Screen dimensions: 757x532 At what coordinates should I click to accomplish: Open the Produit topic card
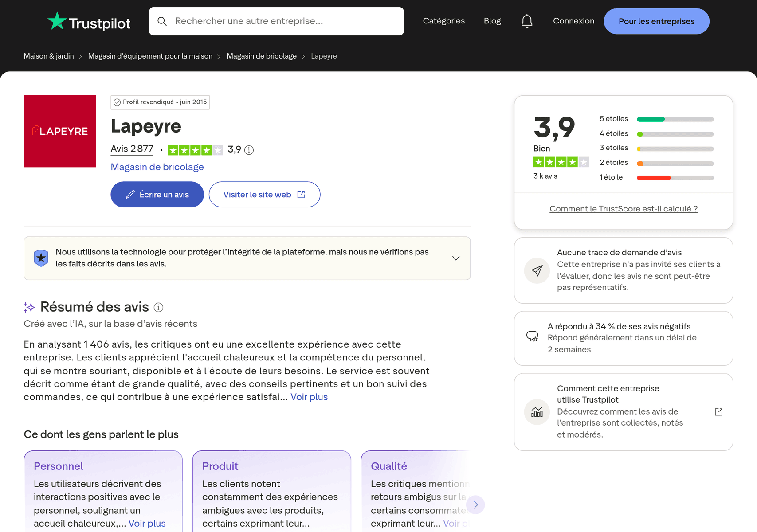[271, 491]
